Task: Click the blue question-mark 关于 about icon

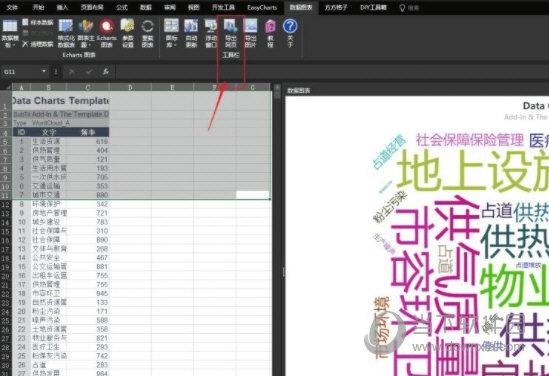Action: tap(290, 26)
